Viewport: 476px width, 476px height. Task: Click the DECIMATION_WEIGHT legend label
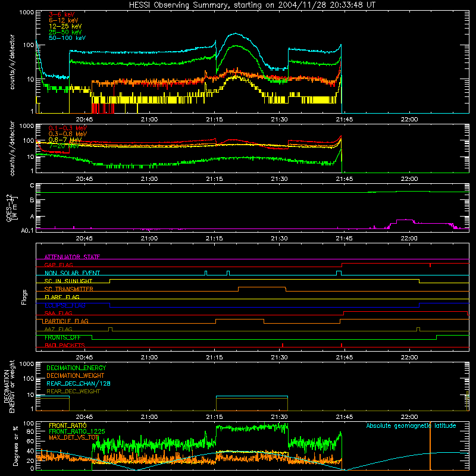coord(76,375)
